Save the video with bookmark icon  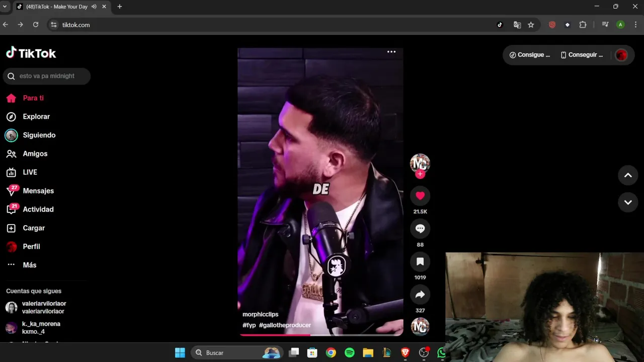[x=420, y=261]
